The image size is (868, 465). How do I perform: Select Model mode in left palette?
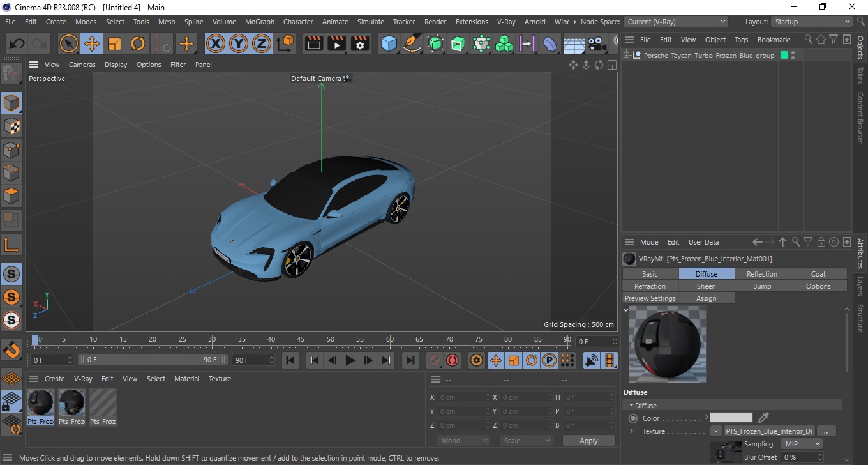pos(11,102)
